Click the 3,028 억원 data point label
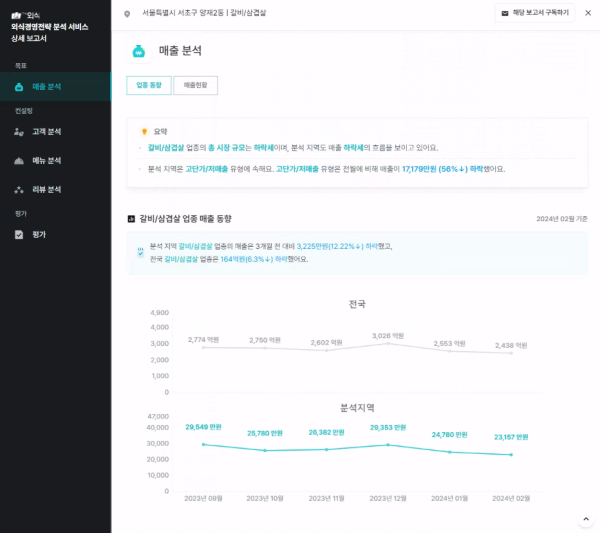 388,336
